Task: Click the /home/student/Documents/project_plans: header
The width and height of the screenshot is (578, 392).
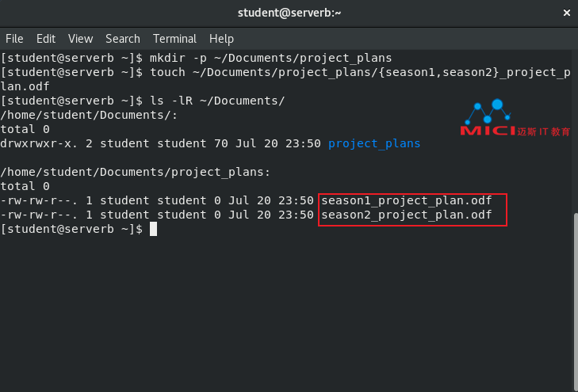Action: tap(136, 173)
